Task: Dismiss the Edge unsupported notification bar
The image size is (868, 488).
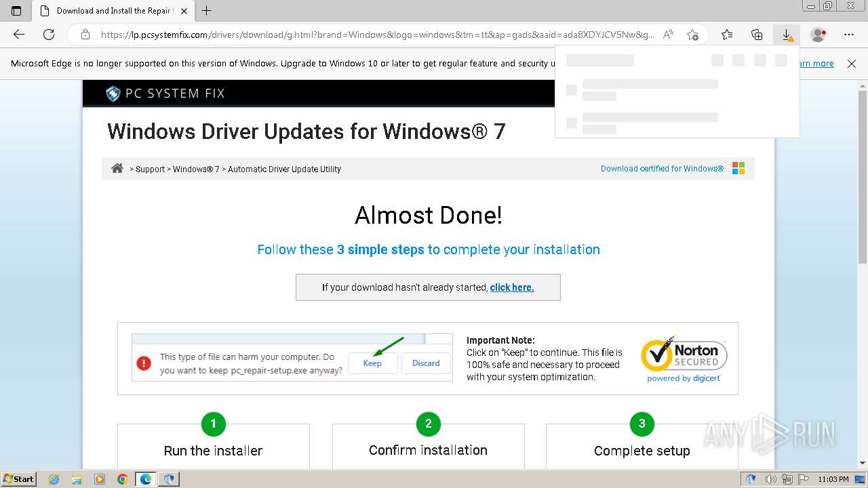Action: (852, 64)
